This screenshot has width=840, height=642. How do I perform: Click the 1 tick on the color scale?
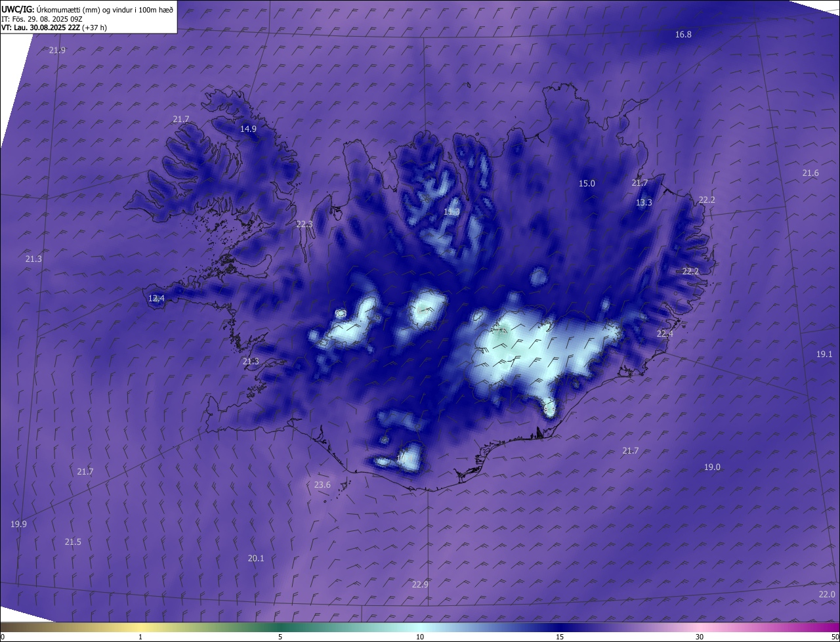pyautogui.click(x=140, y=637)
